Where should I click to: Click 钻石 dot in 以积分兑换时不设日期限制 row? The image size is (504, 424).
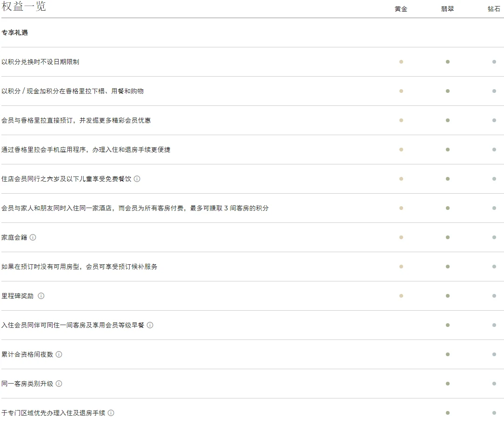(x=494, y=62)
